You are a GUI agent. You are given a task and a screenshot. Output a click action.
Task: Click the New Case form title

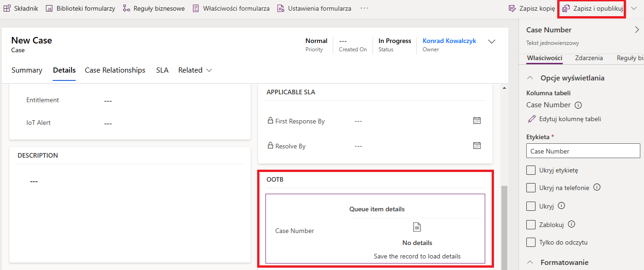tap(31, 40)
